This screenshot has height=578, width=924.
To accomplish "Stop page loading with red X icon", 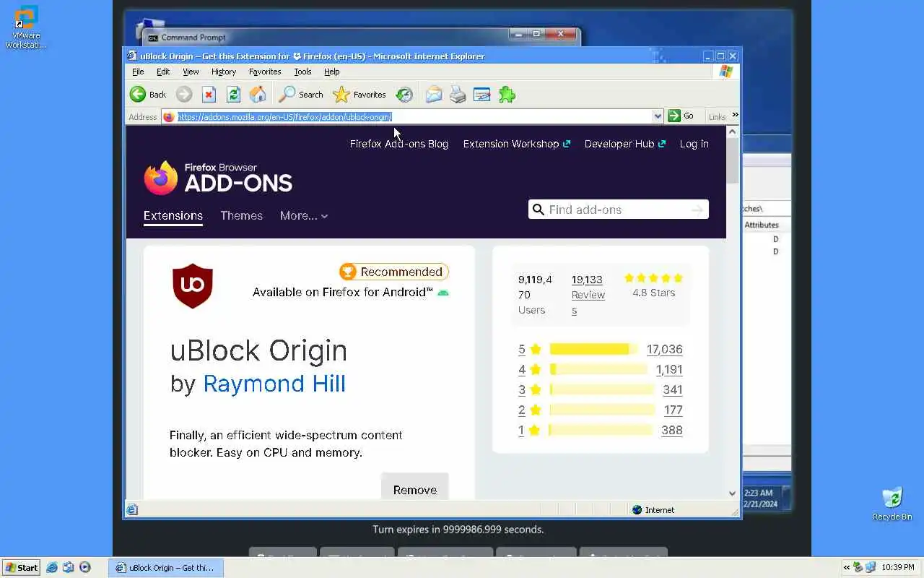I will coord(209,95).
